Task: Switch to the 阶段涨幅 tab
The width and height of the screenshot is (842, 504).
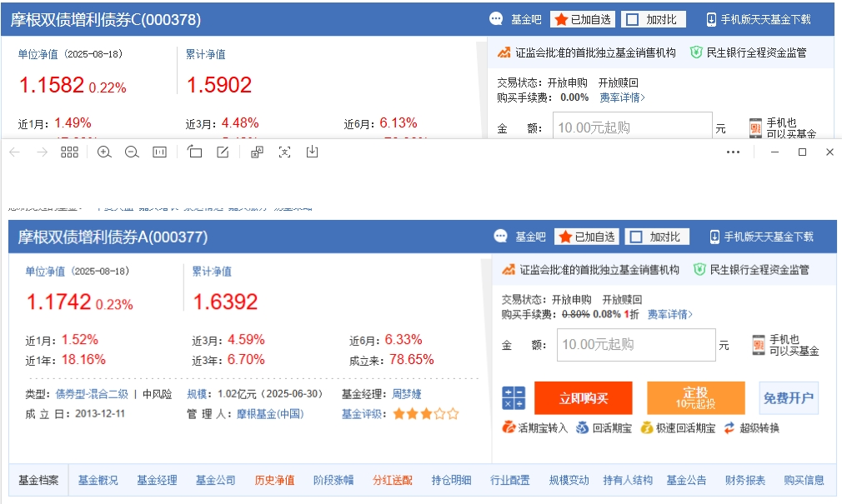Action: (x=333, y=480)
